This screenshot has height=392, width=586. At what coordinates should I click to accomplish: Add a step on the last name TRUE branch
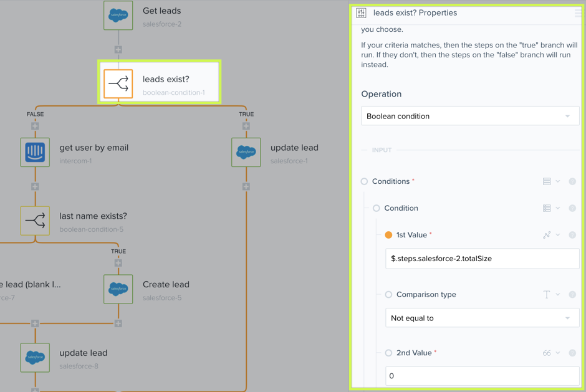[118, 263]
